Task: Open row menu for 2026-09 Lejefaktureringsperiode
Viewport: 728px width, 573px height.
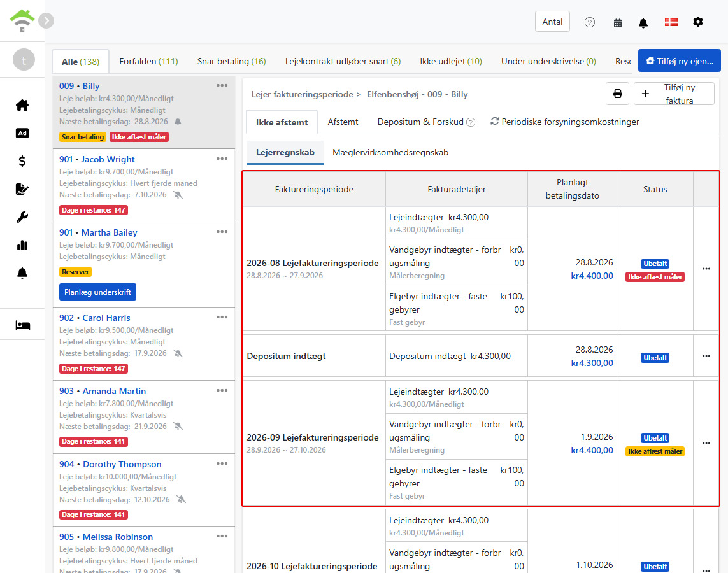Action: pos(706,443)
